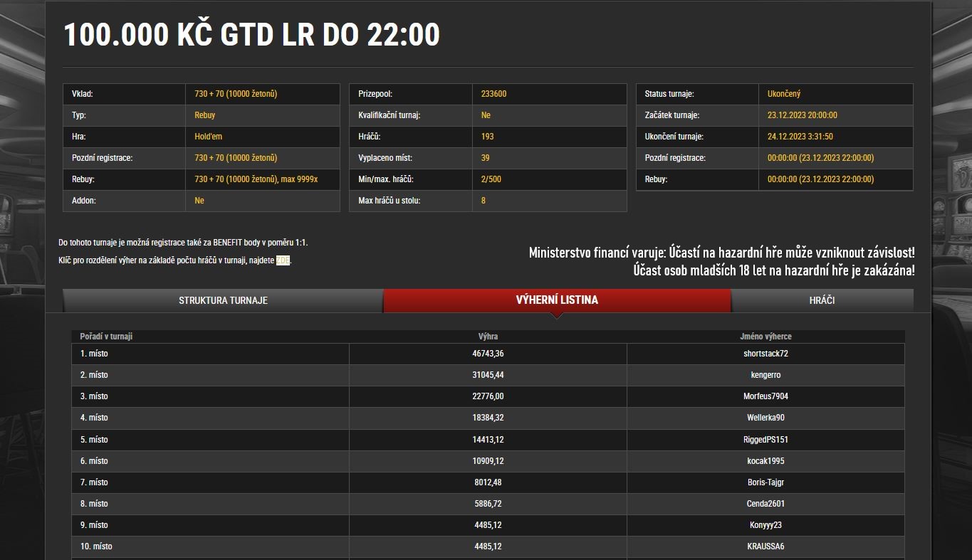
Task: Select the KRAUSSA6 name in 10th place
Action: [765, 546]
